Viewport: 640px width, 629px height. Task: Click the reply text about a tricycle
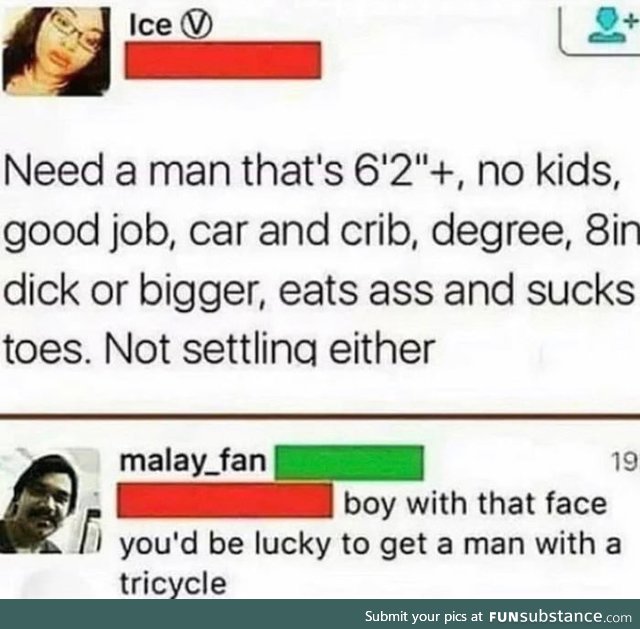[x=370, y=544]
